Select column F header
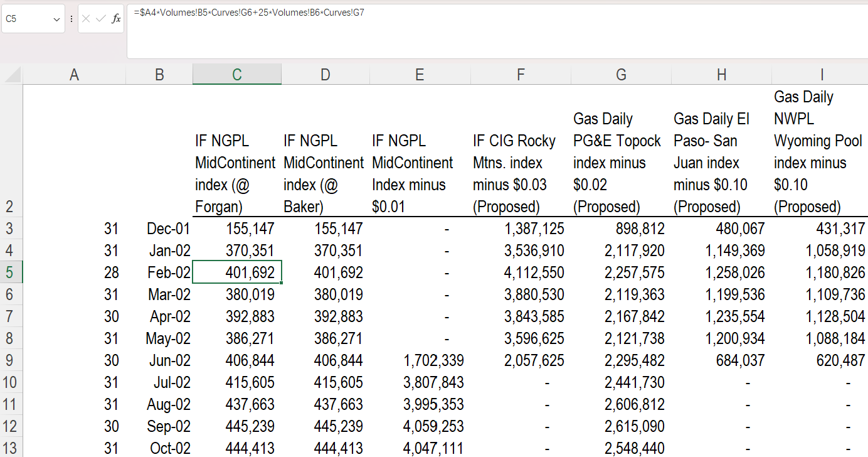The image size is (868, 457). 520,75
